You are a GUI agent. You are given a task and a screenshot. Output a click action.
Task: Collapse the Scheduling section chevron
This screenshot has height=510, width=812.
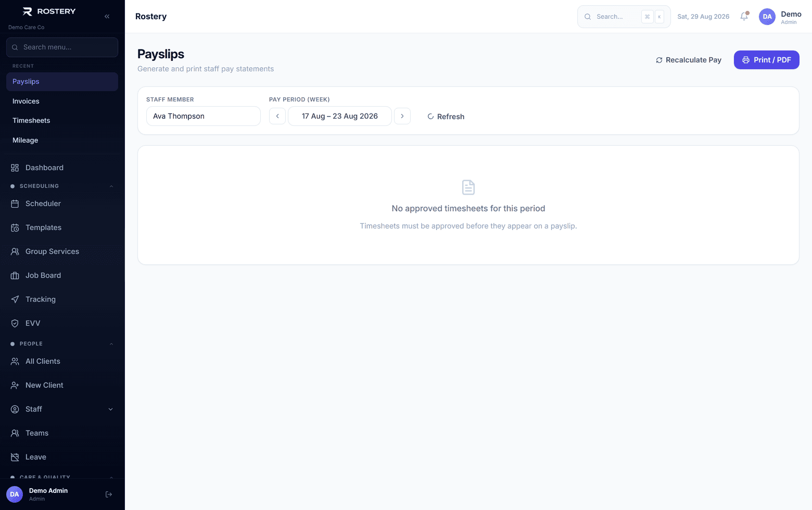[x=111, y=186]
